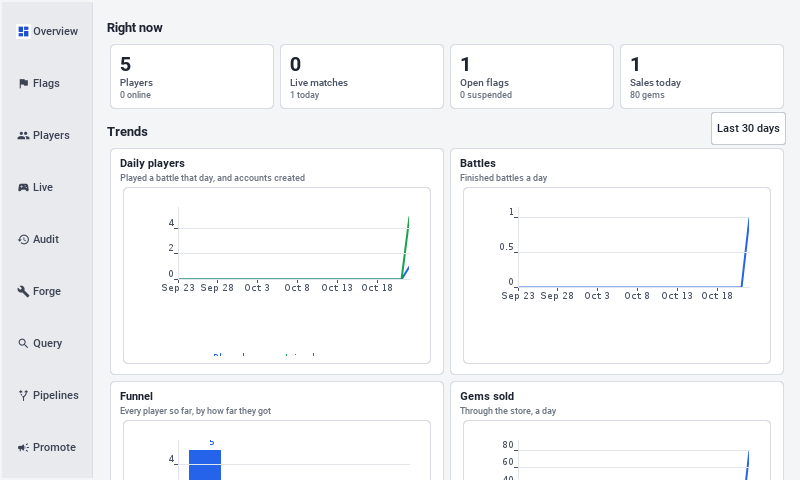The height and width of the screenshot is (480, 800).
Task: Click the 'Gems sold' chart title
Action: point(487,396)
